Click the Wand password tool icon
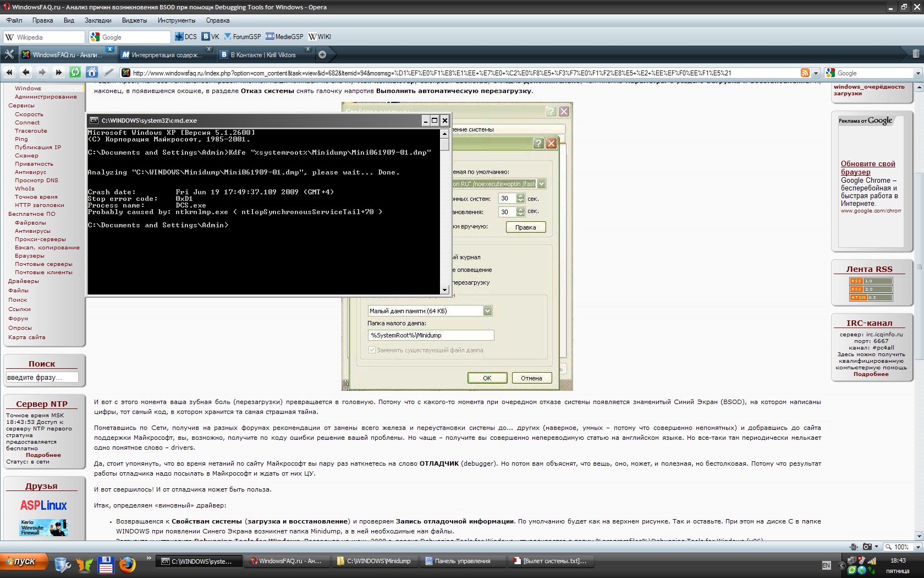 (x=109, y=73)
